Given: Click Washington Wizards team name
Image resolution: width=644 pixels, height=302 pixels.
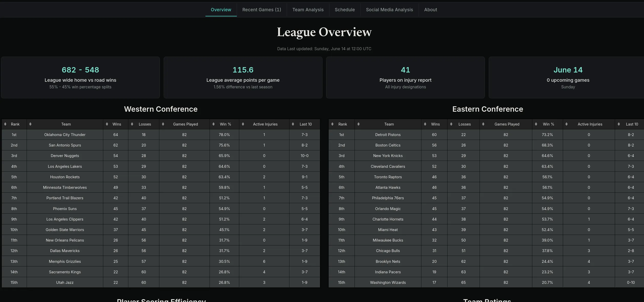Looking at the screenshot, I should 388,283.
